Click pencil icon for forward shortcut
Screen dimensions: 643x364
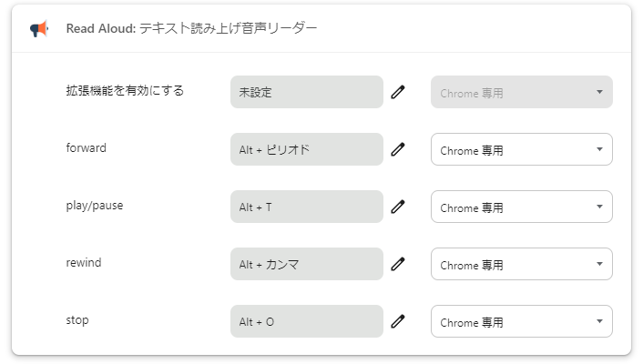pos(397,149)
